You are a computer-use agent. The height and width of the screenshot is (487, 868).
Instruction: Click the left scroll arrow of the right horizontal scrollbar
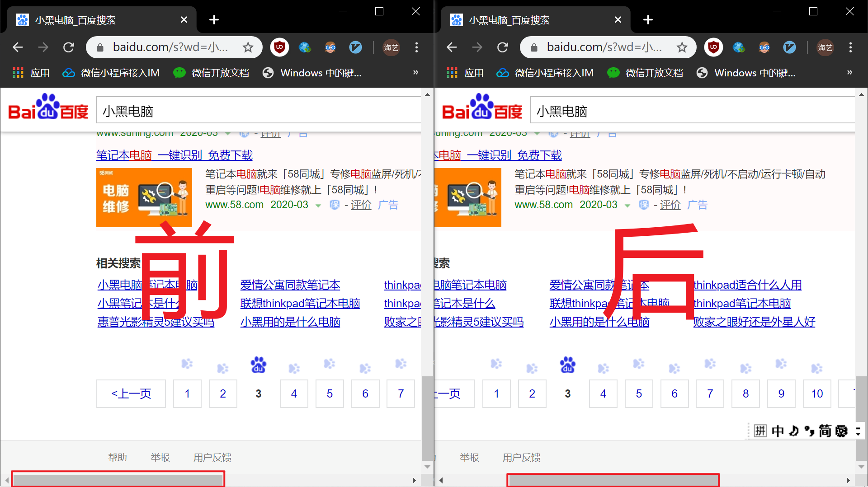tap(441, 480)
